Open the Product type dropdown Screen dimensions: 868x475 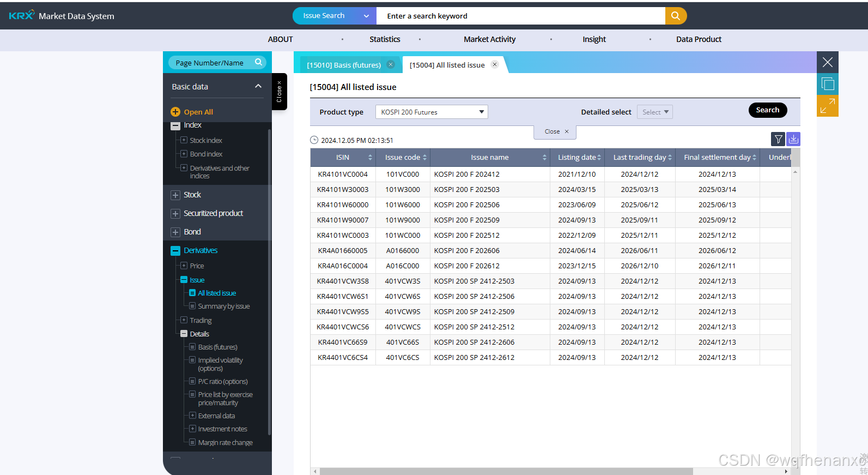pos(432,112)
